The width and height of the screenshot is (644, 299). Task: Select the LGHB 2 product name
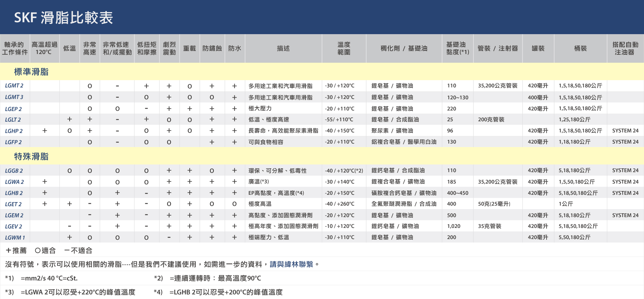[x=14, y=193]
